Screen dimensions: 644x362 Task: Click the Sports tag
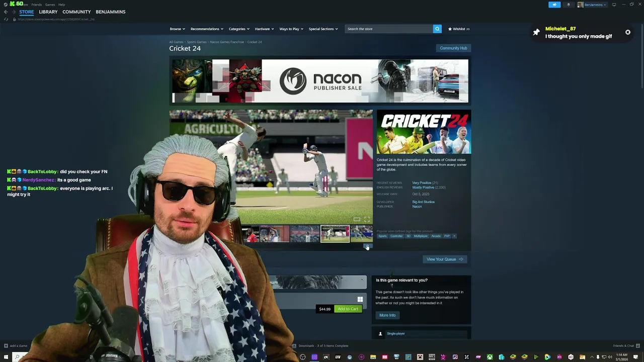[383, 236]
